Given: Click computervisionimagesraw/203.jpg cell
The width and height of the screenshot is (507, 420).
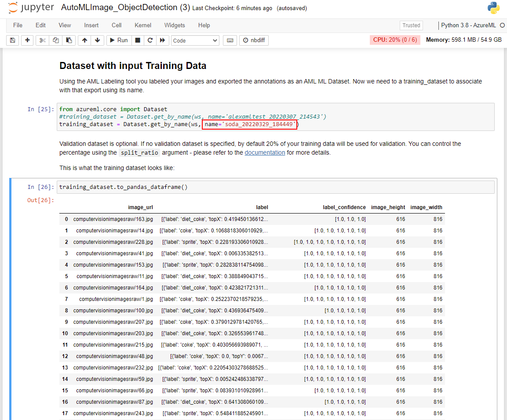Looking at the screenshot, I should [x=113, y=333].
